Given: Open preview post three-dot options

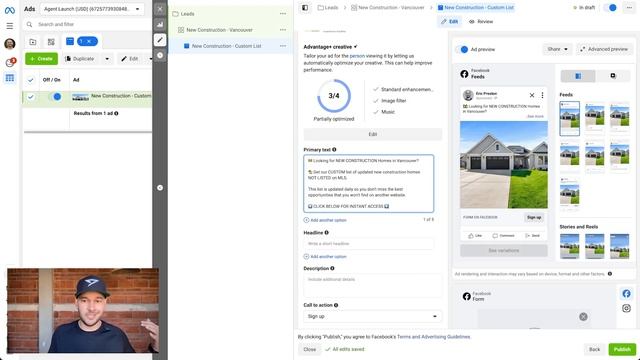Looking at the screenshot, I should [x=542, y=95].
